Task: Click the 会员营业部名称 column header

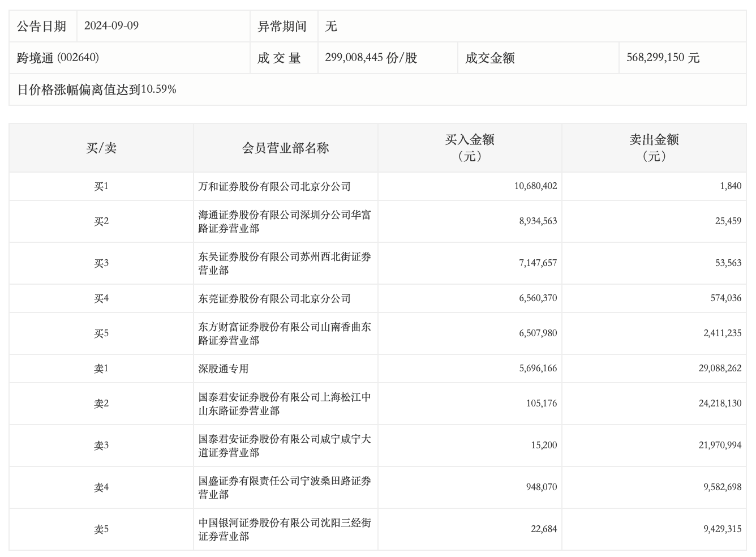Action: (285, 148)
